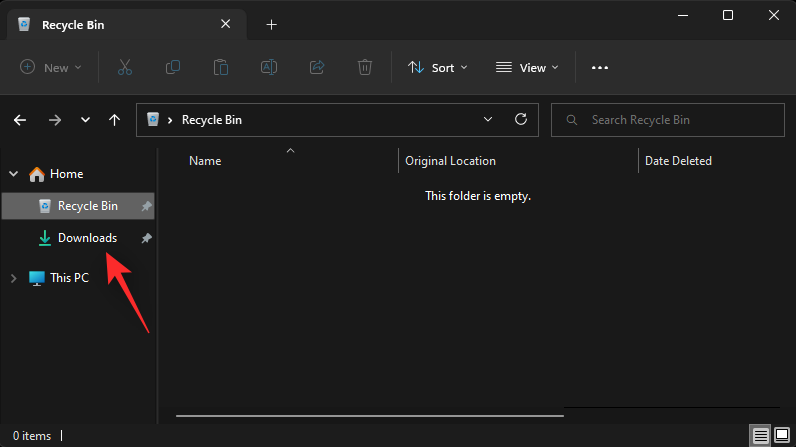Open the View dropdown menu
796x447 pixels.
[527, 67]
